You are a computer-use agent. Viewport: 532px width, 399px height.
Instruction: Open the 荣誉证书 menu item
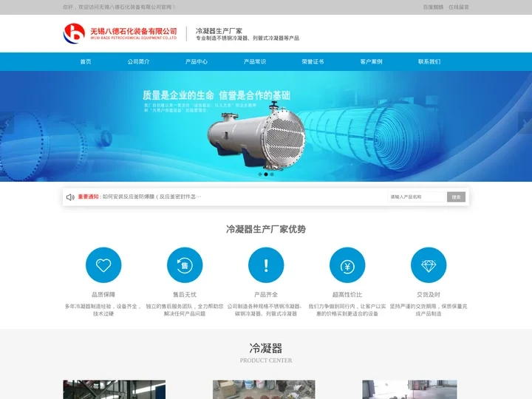(313, 62)
